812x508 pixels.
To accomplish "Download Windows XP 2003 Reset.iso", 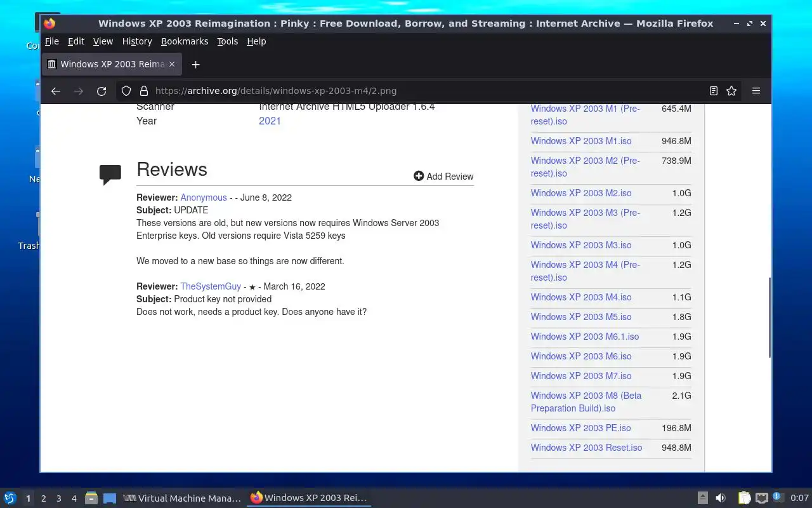I will click(586, 448).
